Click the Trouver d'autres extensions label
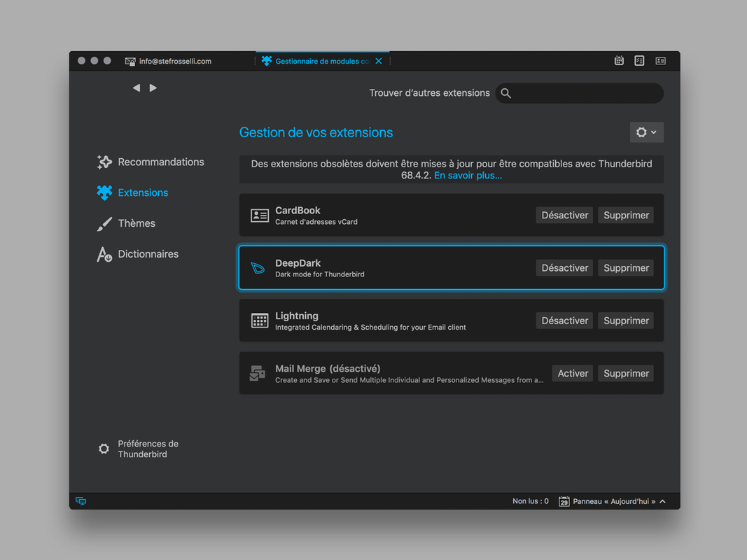 [x=429, y=93]
